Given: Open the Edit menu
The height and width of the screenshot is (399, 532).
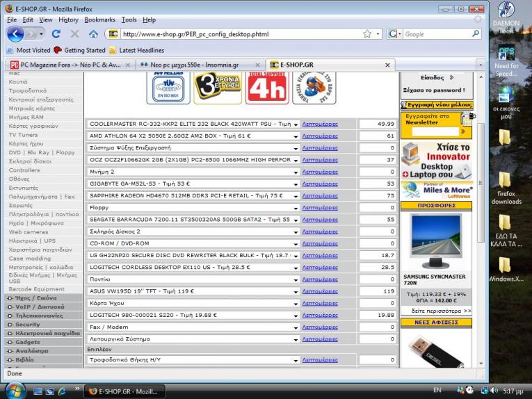Looking at the screenshot, I should (x=28, y=19).
